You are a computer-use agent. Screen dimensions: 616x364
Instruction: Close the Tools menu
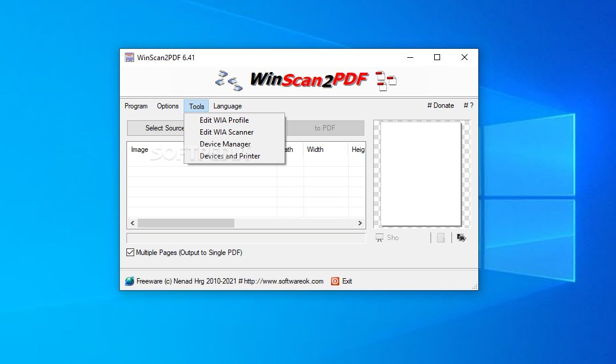[196, 106]
